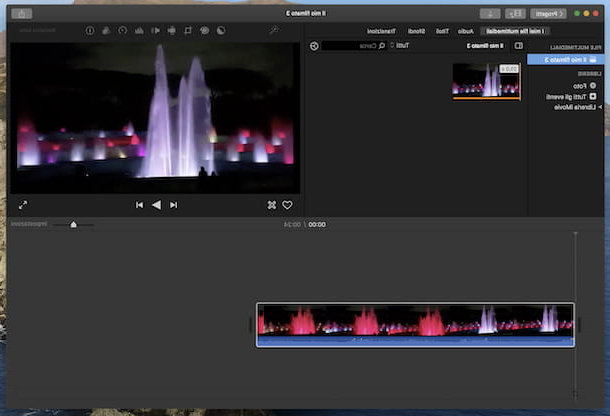The image size is (610, 416).
Task: Mark clip as favorite with heart icon
Action: [287, 205]
